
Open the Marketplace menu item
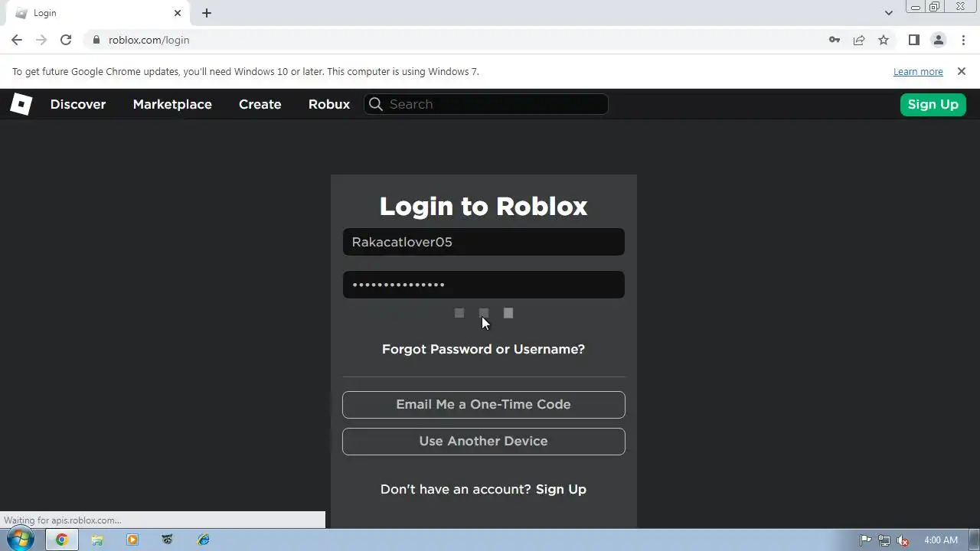coord(172,104)
